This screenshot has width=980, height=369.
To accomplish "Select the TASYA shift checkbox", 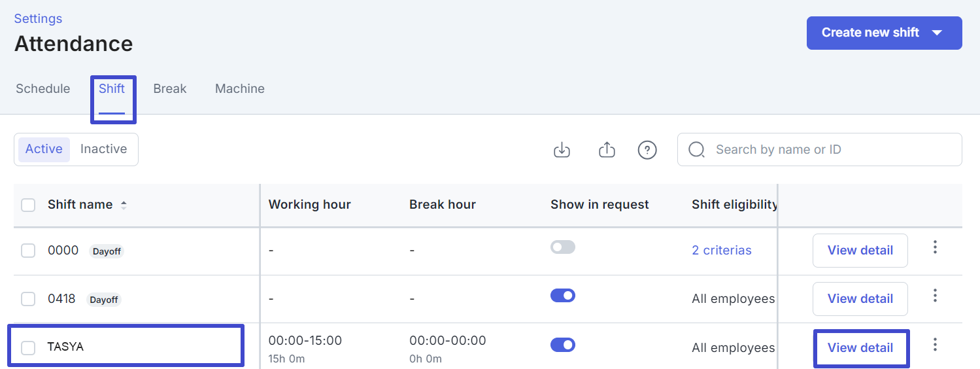I will [x=28, y=348].
